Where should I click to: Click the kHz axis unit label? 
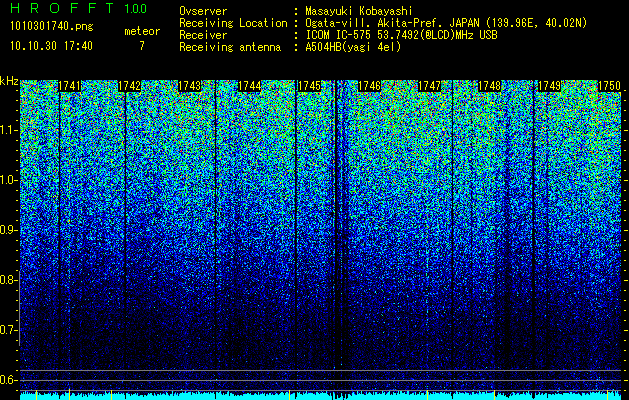click(9, 81)
